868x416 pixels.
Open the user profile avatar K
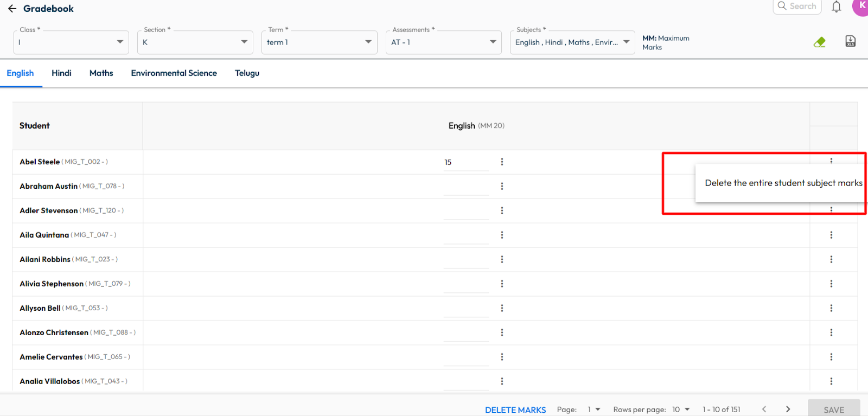[861, 7]
